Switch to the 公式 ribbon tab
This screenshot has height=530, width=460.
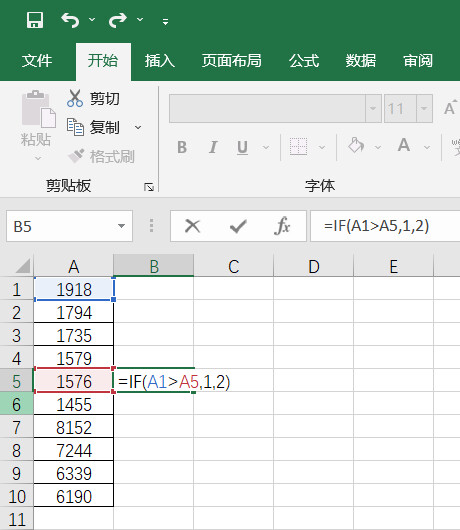point(304,61)
